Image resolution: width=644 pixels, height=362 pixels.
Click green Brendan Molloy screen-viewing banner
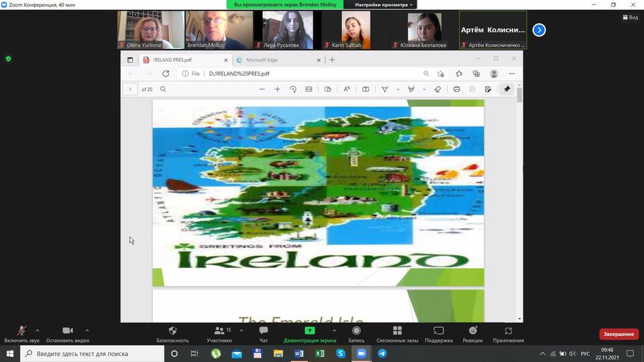coord(285,5)
